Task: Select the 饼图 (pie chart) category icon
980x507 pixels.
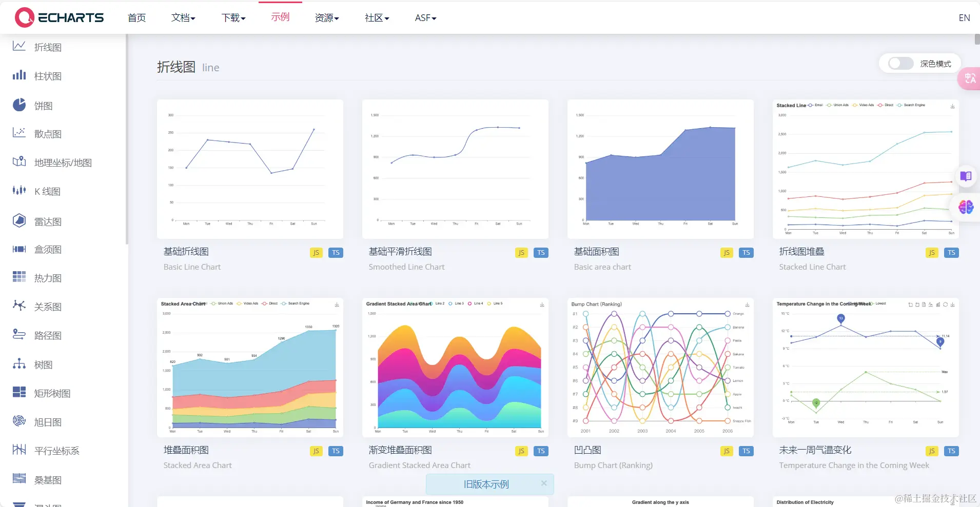Action: pos(18,105)
